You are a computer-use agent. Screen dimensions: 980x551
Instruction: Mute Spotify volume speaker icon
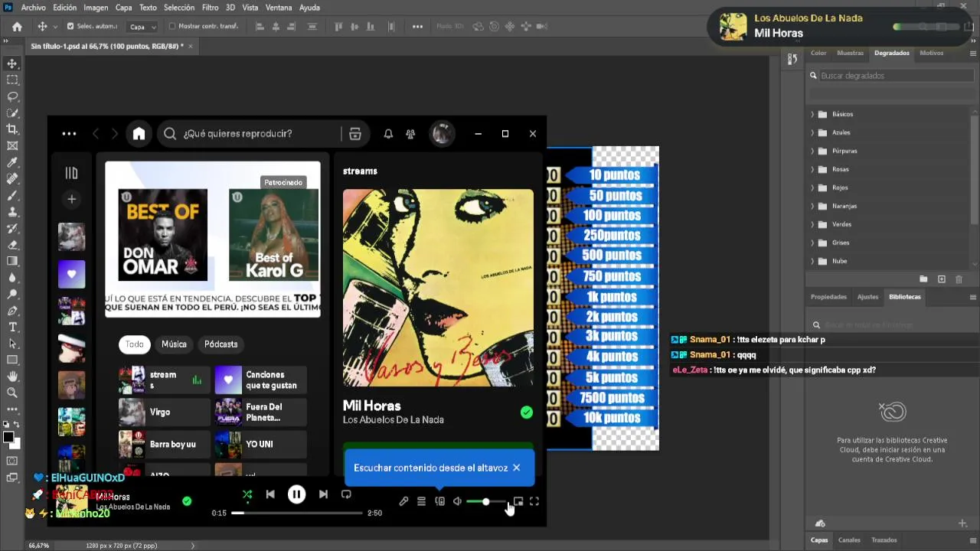pyautogui.click(x=457, y=502)
